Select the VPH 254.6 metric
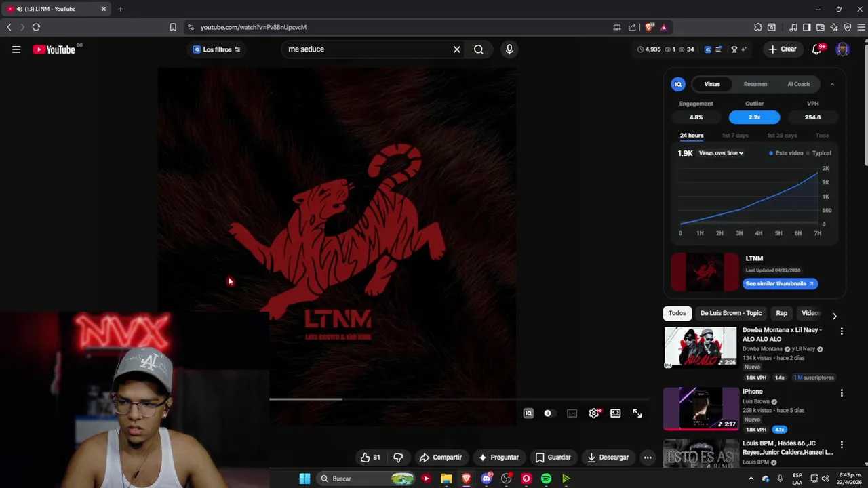 [x=812, y=117]
